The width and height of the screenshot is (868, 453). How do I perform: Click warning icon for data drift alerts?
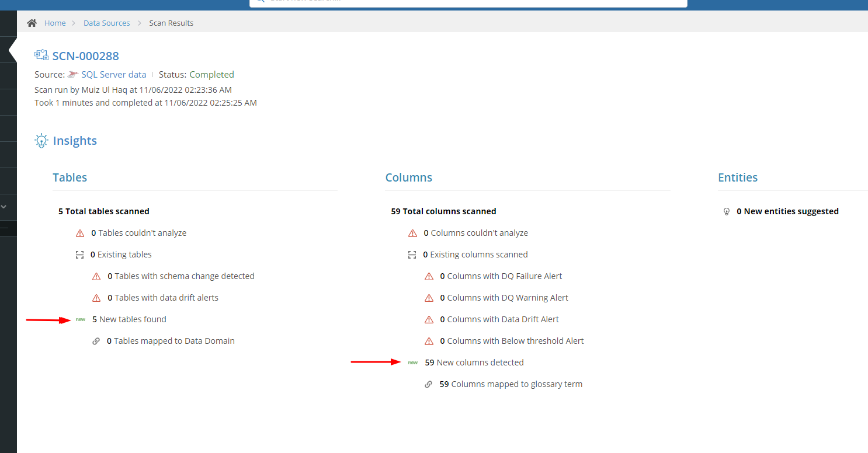[x=96, y=298]
